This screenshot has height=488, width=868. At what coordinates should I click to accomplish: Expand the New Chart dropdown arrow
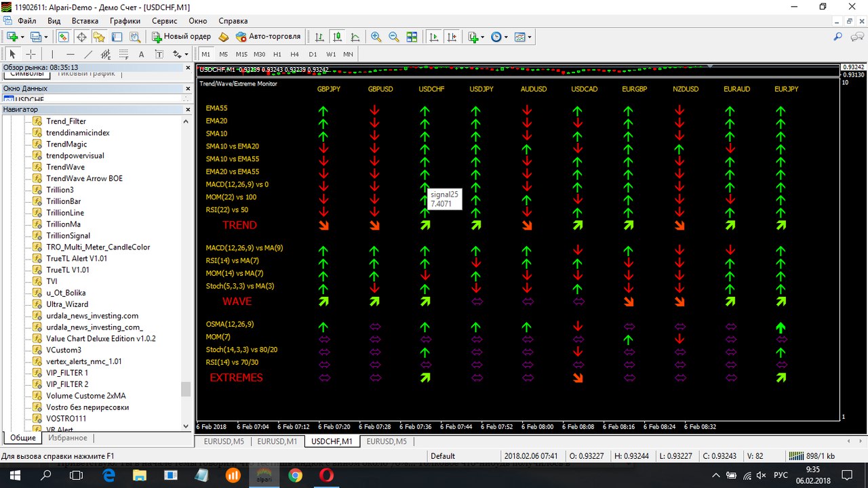(x=22, y=37)
